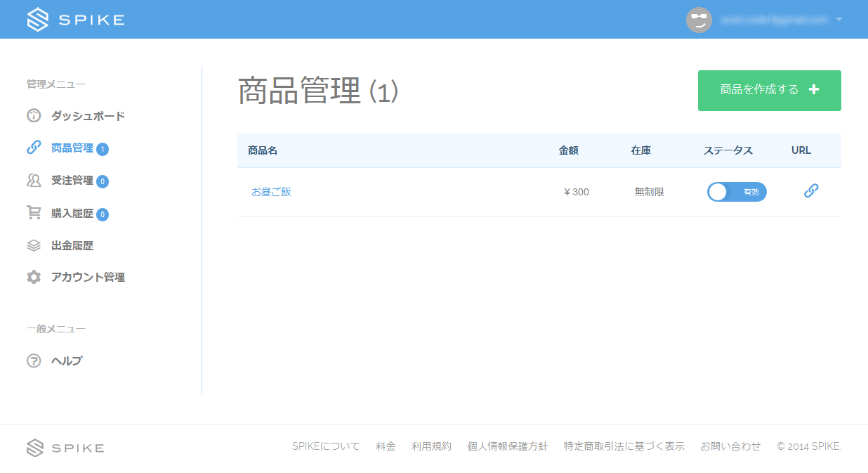Screen dimensions: 868x473
Task: Click the footer SPIKE logo
Action: pos(65,448)
